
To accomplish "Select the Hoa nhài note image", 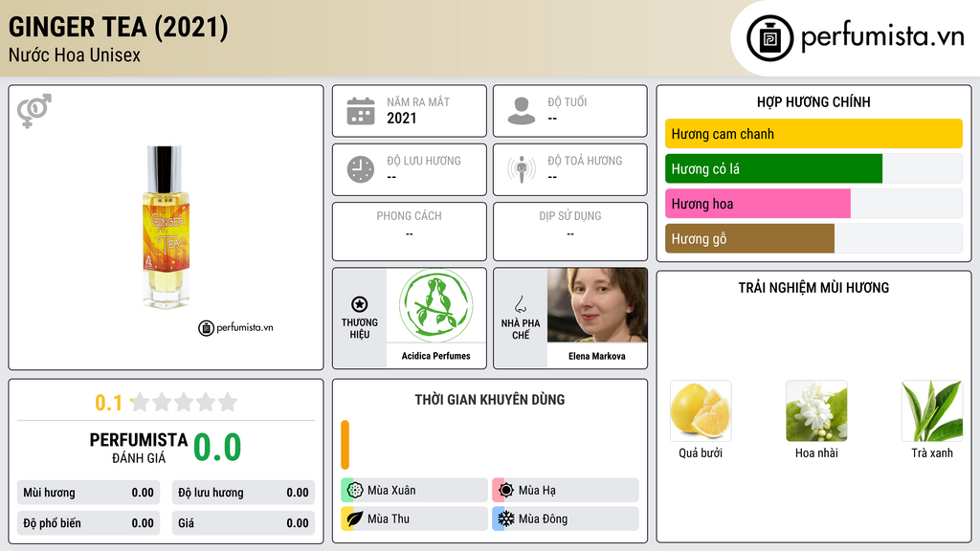I will (x=816, y=411).
